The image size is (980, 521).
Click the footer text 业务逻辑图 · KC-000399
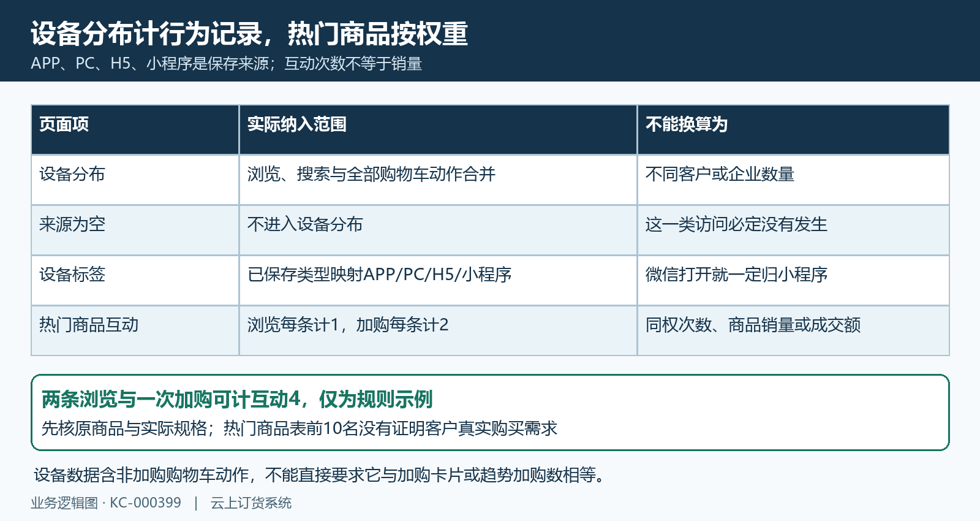106,503
